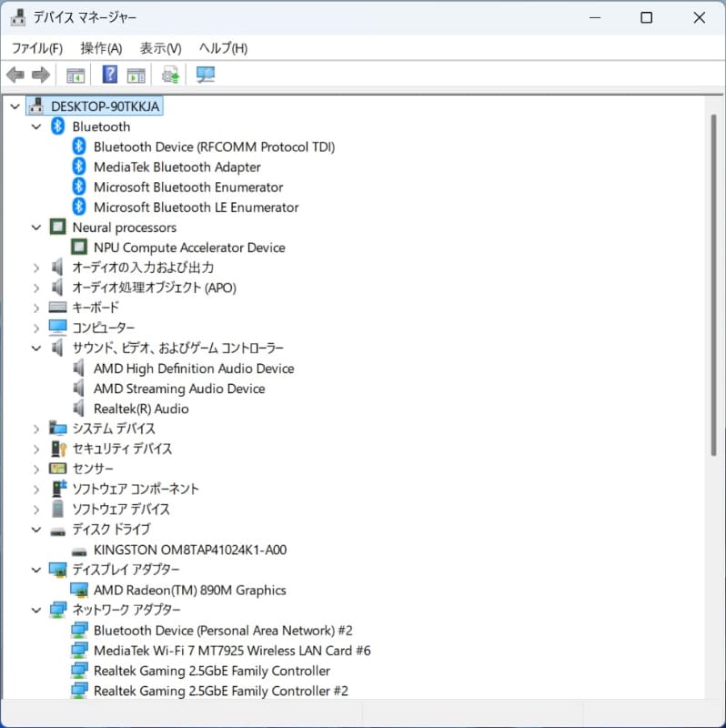Click the Back arrow toolbar icon

point(15,75)
